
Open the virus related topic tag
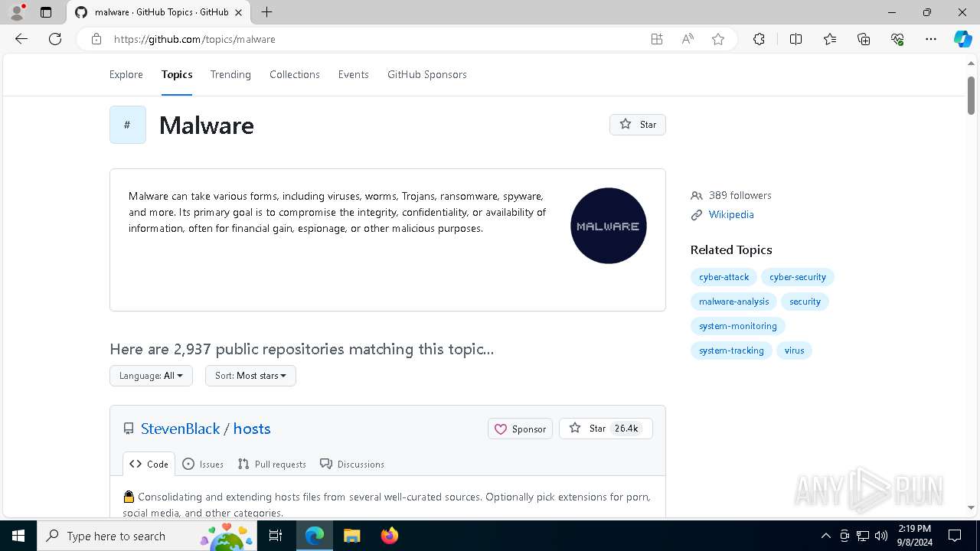[x=794, y=350]
